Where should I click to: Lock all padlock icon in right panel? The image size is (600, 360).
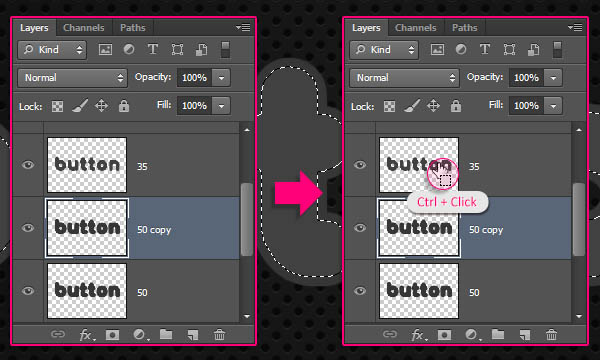point(456,106)
